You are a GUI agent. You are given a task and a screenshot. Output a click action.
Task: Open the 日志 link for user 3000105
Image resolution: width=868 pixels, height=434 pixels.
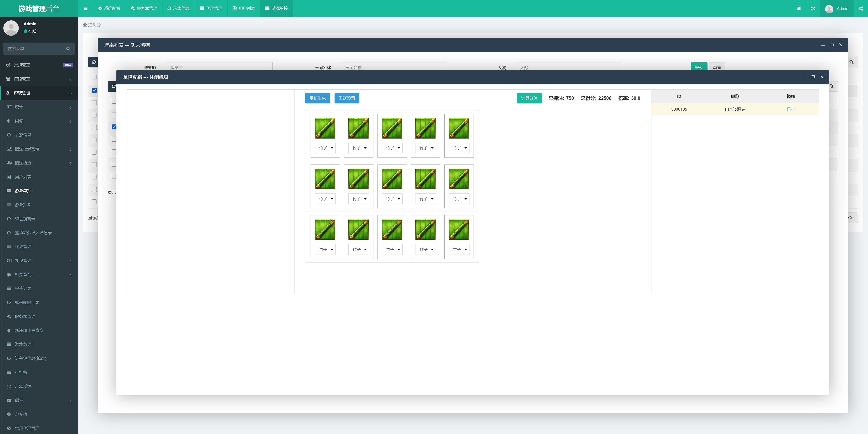click(790, 109)
